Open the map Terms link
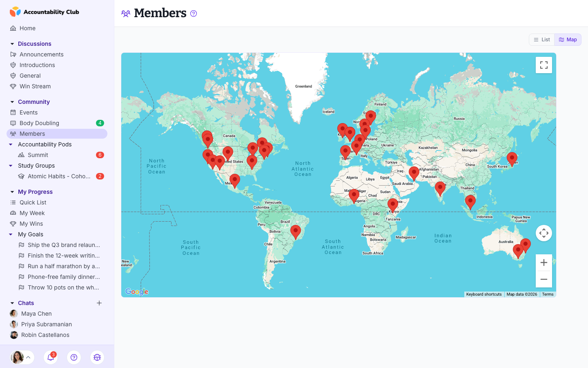The height and width of the screenshot is (368, 588). point(548,294)
